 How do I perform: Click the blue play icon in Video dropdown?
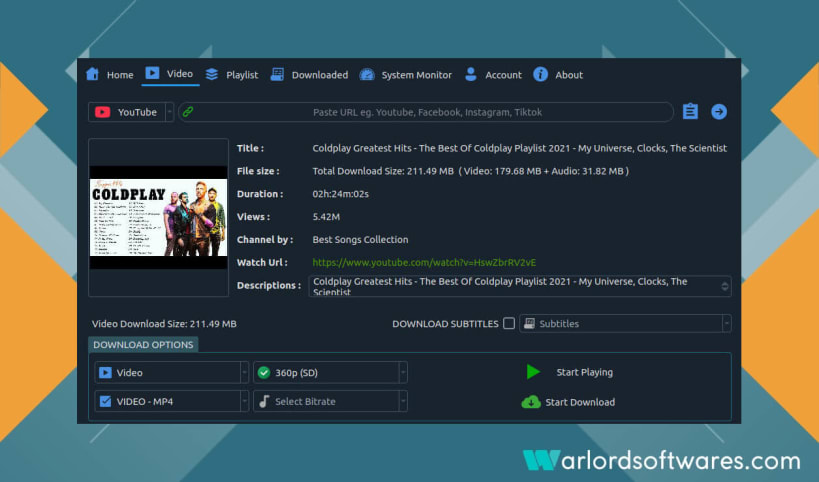coord(105,372)
